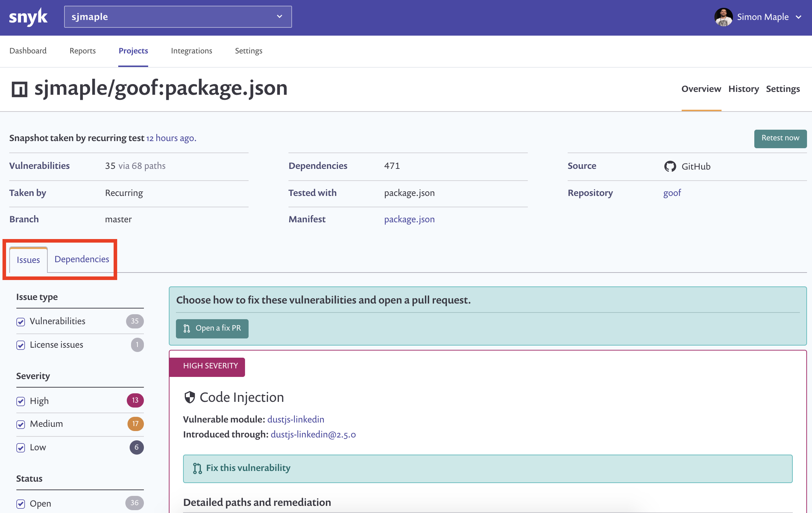This screenshot has height=513, width=812.
Task: Switch to the project History tab
Action: point(744,89)
